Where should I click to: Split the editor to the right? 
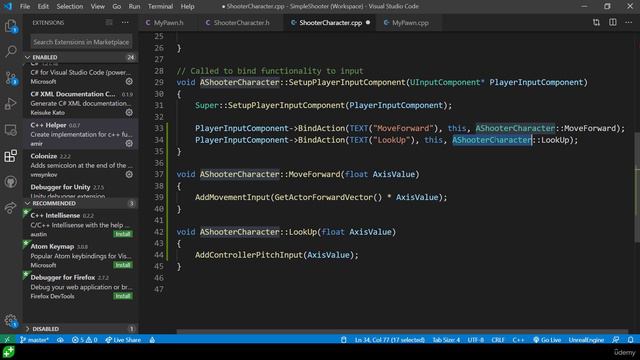[x=613, y=22]
